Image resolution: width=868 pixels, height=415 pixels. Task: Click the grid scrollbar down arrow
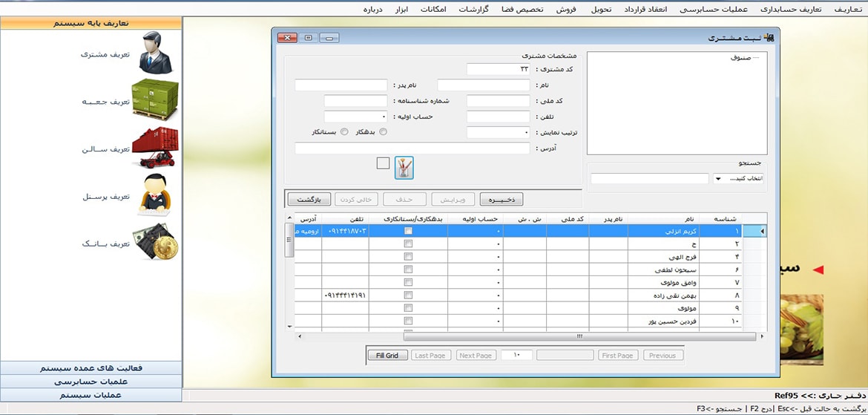[x=289, y=327]
